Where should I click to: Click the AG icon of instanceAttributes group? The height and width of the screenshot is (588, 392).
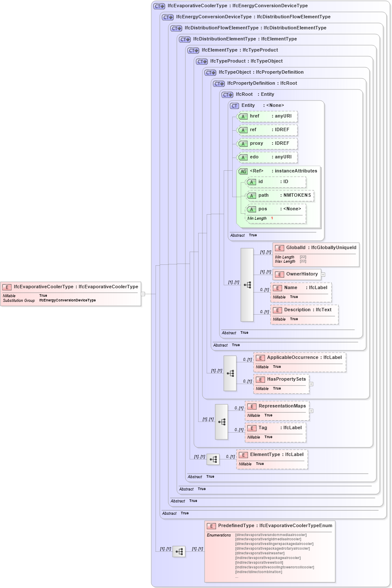click(243, 171)
